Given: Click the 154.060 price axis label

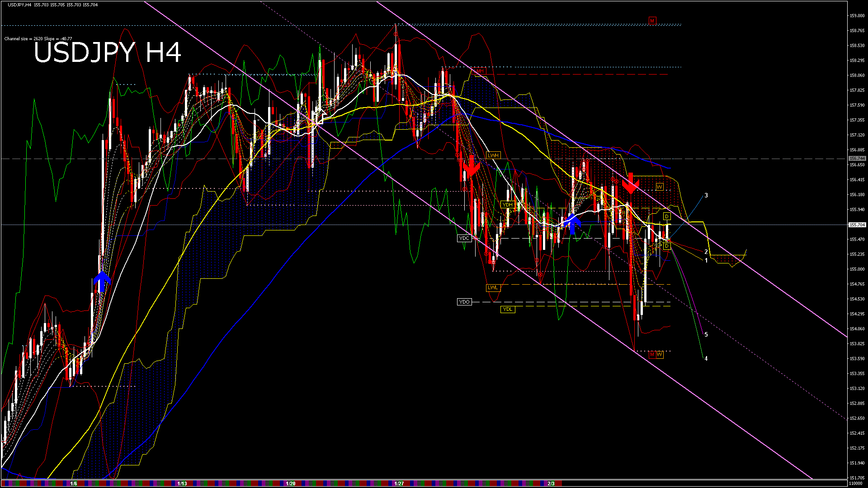Looking at the screenshot, I should tap(857, 329).
